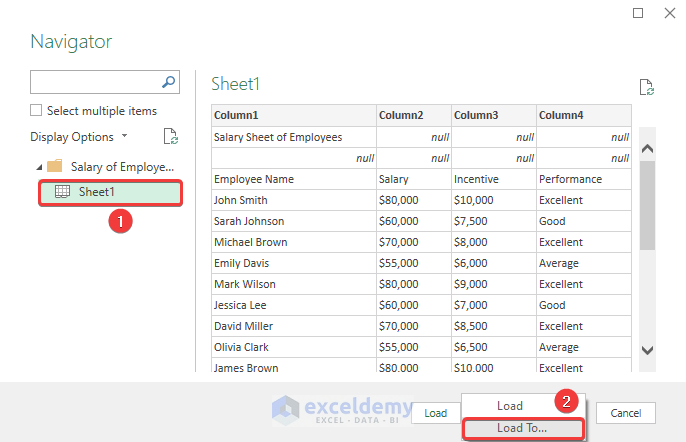Viewport: 686px width, 442px height.
Task: Click into the Navigator search field
Action: tap(95, 82)
